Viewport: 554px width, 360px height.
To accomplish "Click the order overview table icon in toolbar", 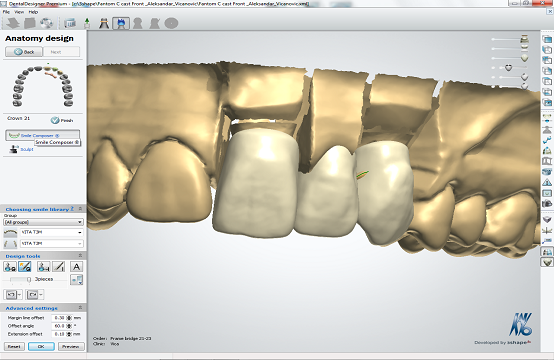I will pos(70,23).
